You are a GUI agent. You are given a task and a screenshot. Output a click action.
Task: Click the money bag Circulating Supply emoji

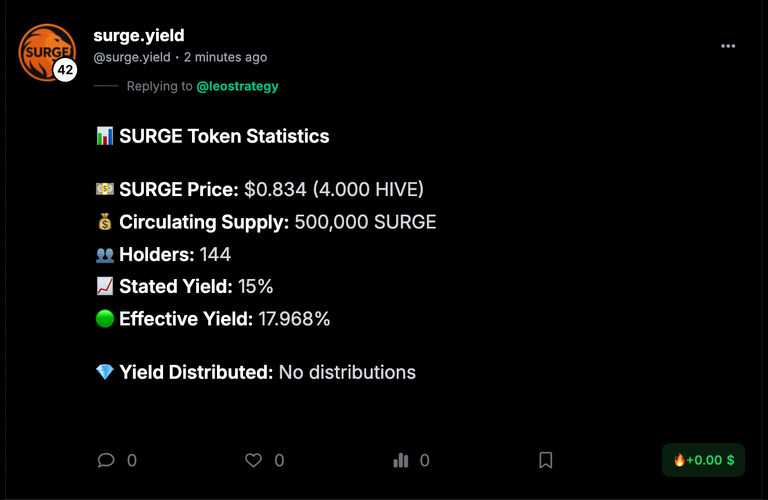pos(105,222)
